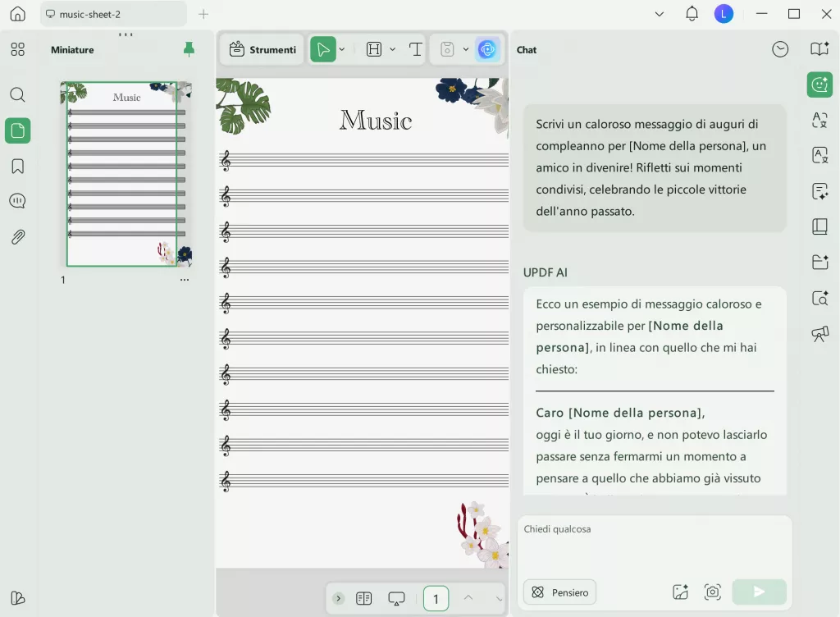Choose the highlight H tool
840x617 pixels.
coord(374,50)
